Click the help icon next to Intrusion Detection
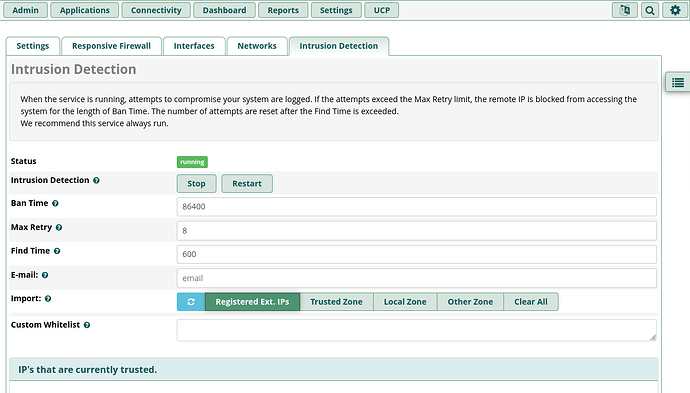Image resolution: width=690 pixels, height=393 pixels. pos(96,180)
